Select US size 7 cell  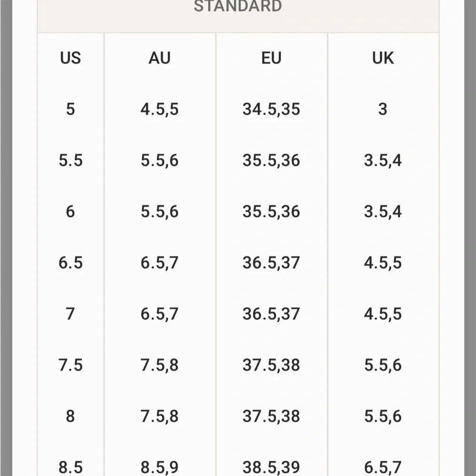pos(70,314)
